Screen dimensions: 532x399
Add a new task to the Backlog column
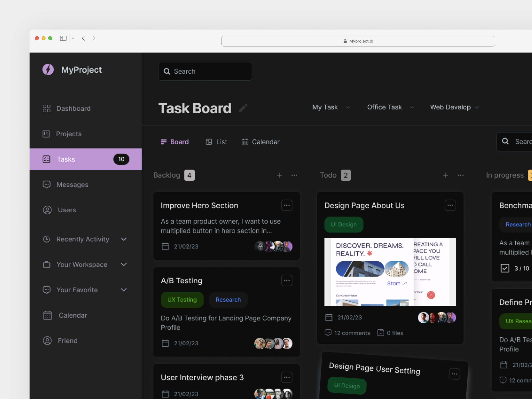[279, 175]
